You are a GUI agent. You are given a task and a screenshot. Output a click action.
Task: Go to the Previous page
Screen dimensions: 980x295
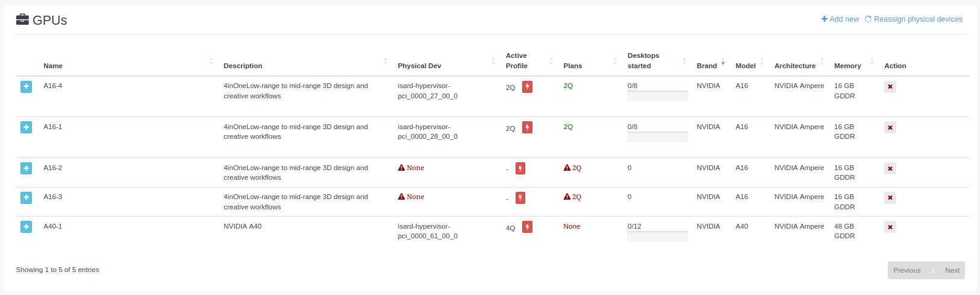[907, 270]
